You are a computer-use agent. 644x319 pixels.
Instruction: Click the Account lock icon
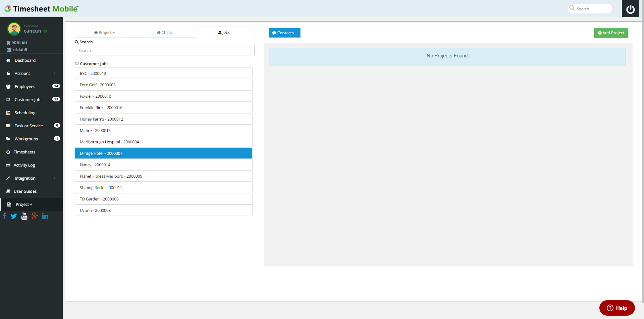(8, 74)
